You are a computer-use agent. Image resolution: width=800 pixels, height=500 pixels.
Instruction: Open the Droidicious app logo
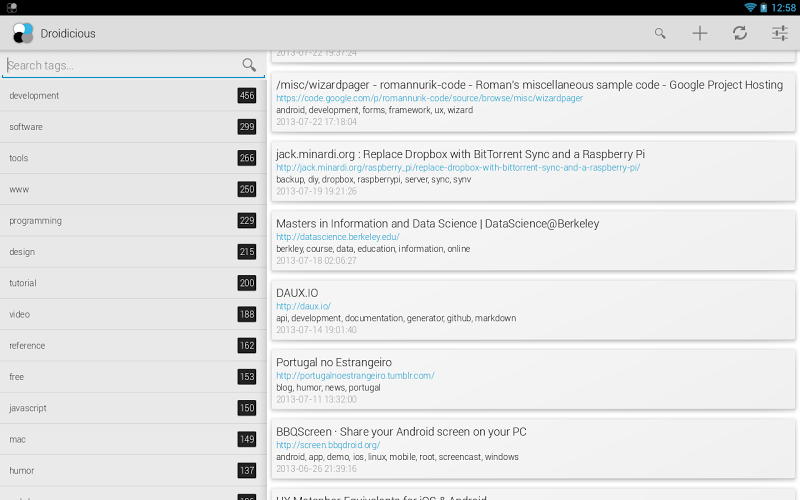point(23,33)
